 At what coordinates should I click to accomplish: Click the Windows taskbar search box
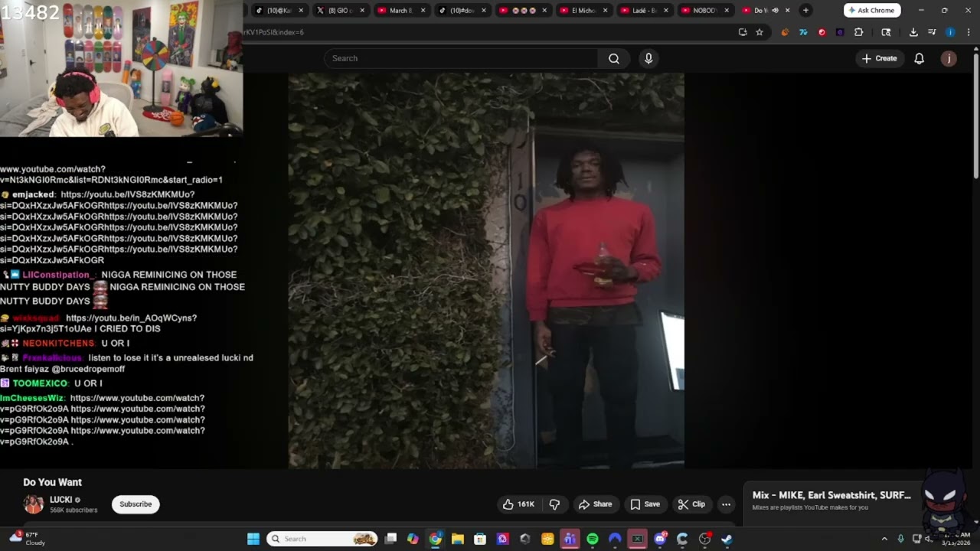pyautogui.click(x=322, y=539)
